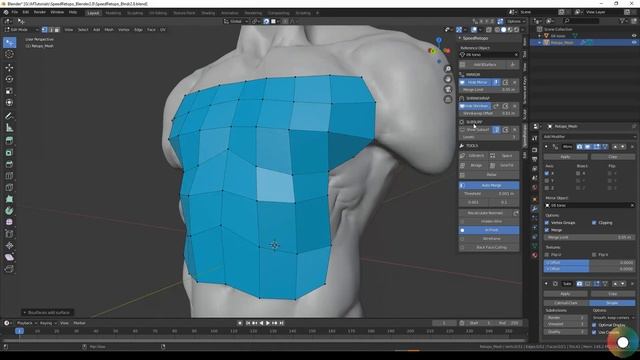The width and height of the screenshot is (640, 360).
Task: Select the Loop Cut tool
Action: [9, 176]
